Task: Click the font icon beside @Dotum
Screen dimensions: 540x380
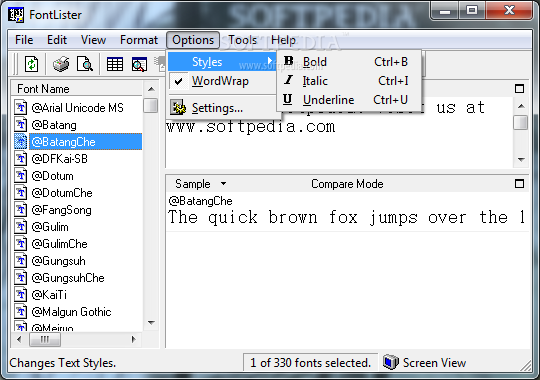Action: point(21,176)
